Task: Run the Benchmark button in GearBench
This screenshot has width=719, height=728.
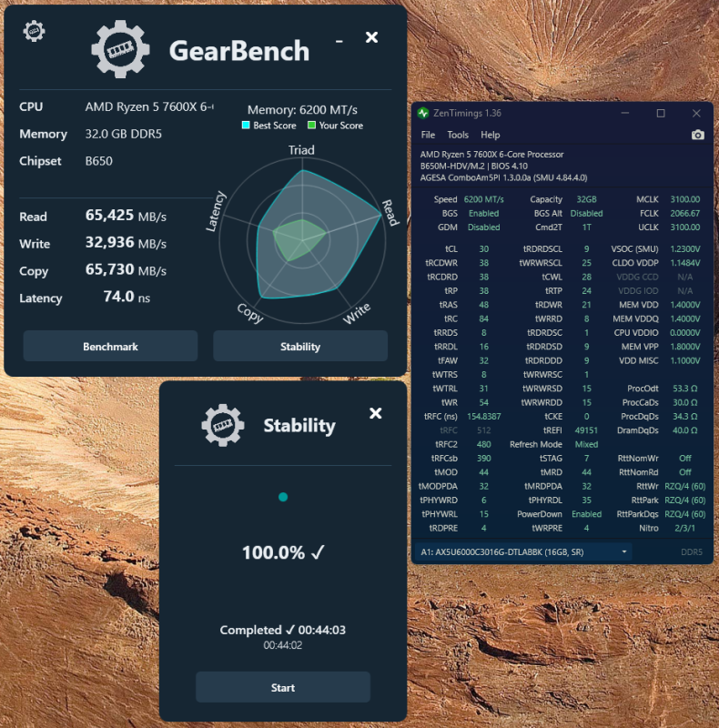Action: click(x=110, y=347)
